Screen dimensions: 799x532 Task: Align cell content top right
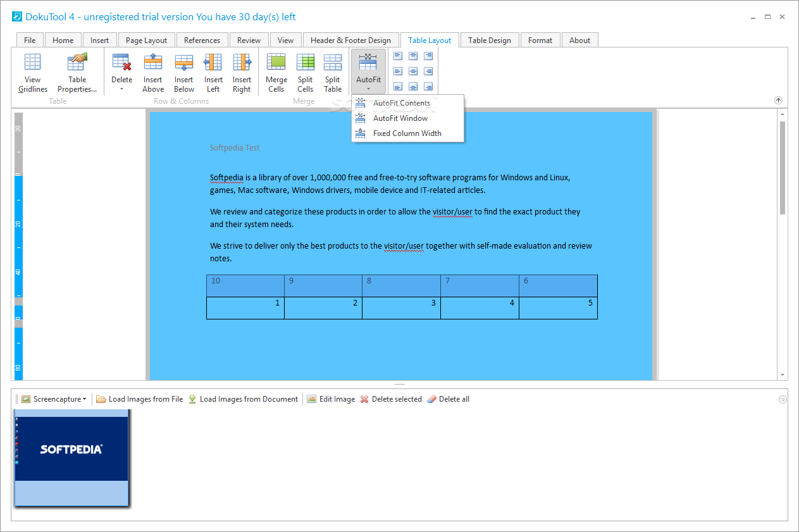click(428, 56)
